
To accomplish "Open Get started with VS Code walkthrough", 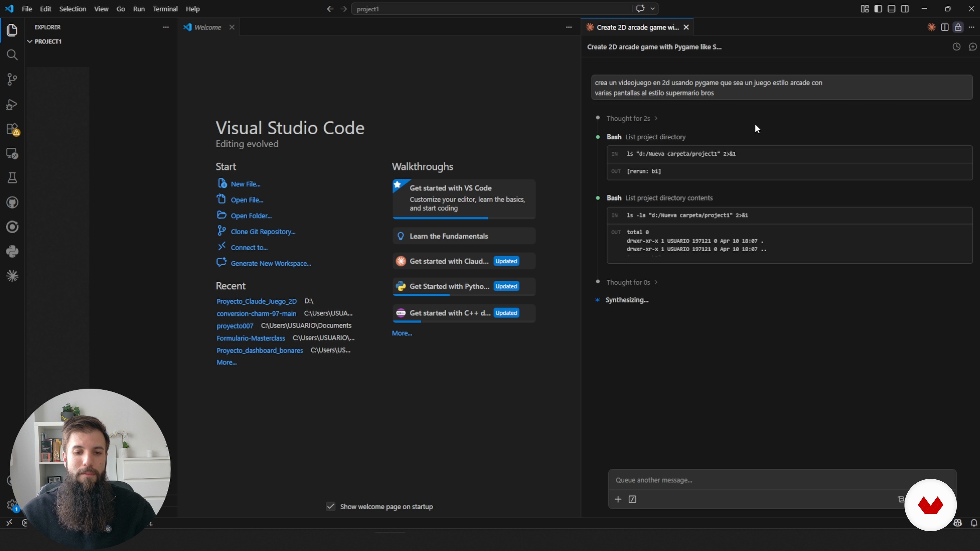I will (464, 199).
